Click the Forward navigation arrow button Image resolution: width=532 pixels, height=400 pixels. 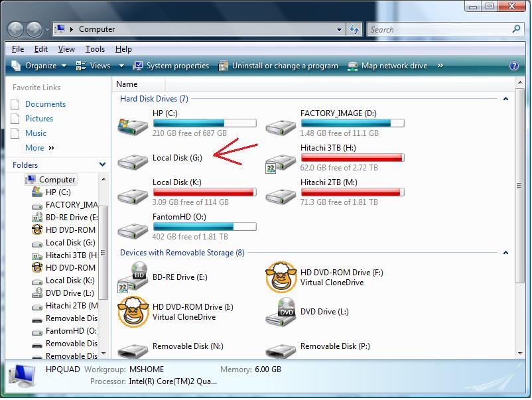pyautogui.click(x=34, y=29)
